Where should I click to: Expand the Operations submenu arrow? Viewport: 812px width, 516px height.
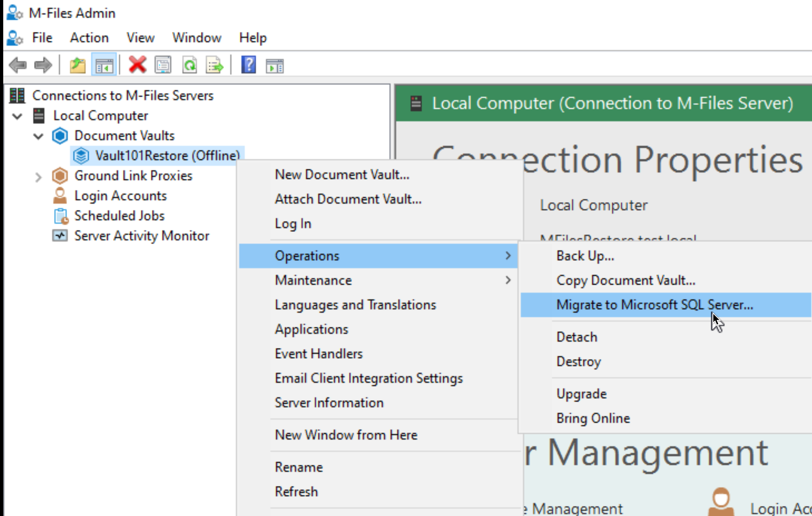[508, 255]
